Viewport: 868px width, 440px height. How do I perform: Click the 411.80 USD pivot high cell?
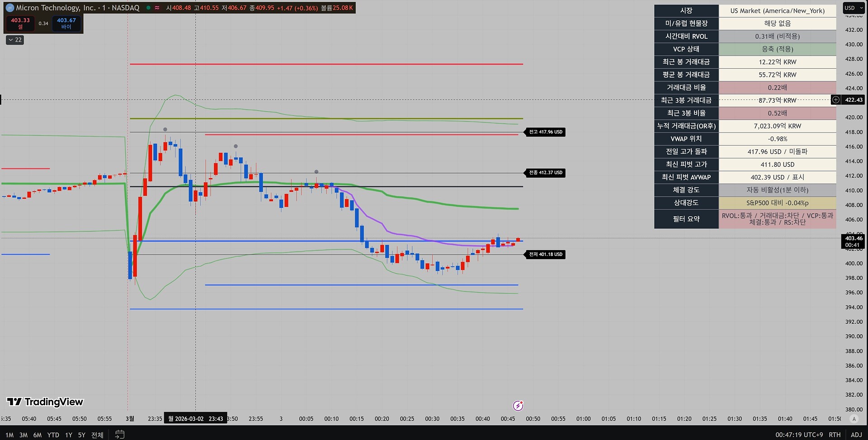point(778,164)
